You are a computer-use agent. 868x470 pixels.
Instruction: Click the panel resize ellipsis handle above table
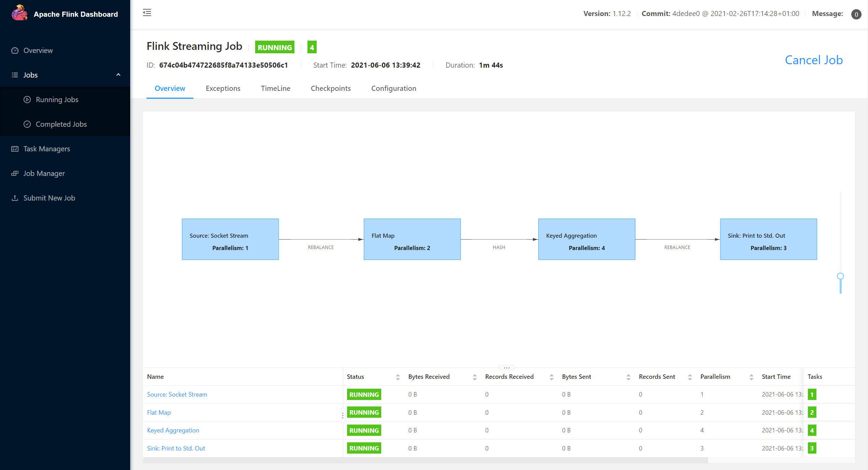507,368
